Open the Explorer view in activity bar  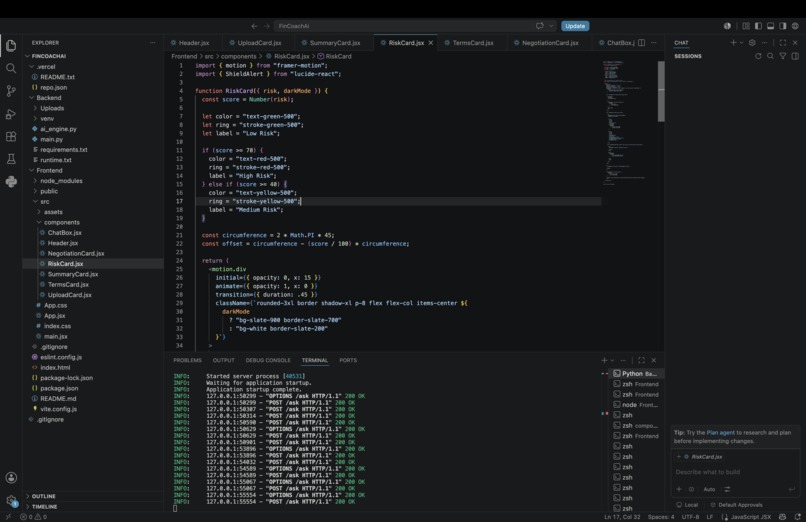tap(11, 46)
